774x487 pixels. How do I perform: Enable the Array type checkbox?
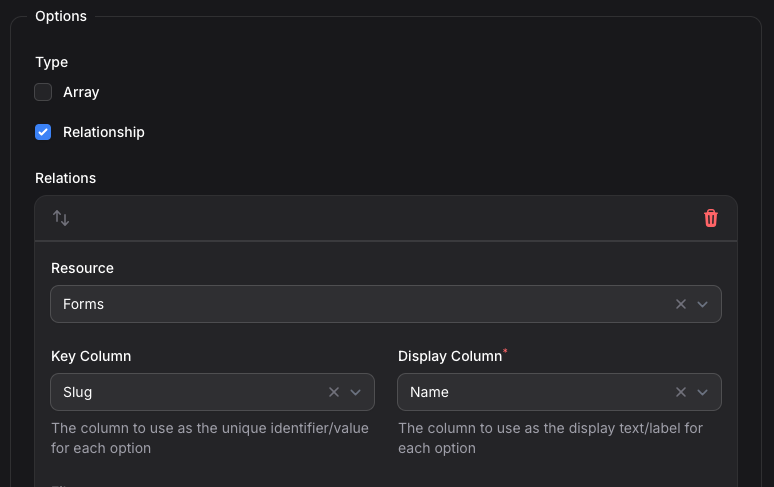click(43, 92)
